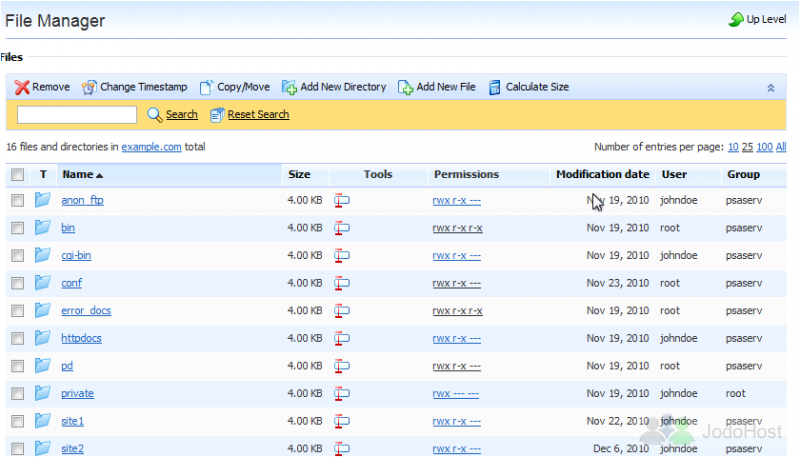Click rename icon for pd row
The image size is (800, 457).
(341, 366)
